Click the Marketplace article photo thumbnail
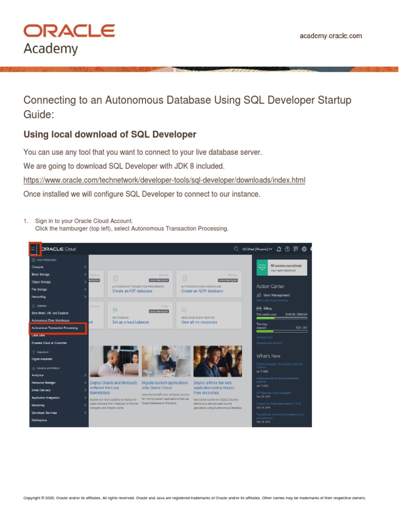Image resolution: width=399 pixels, height=532 pixels. click(x=114, y=362)
